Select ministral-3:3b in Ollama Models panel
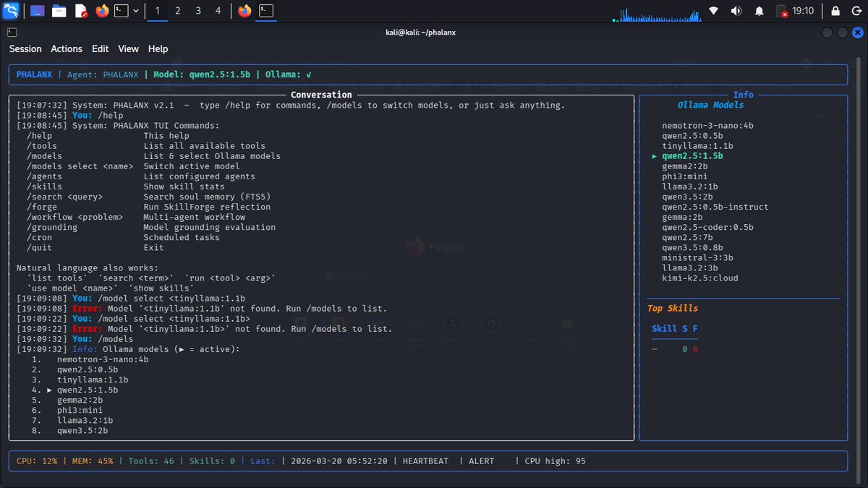Viewport: 868px width, 488px height. 697,257
